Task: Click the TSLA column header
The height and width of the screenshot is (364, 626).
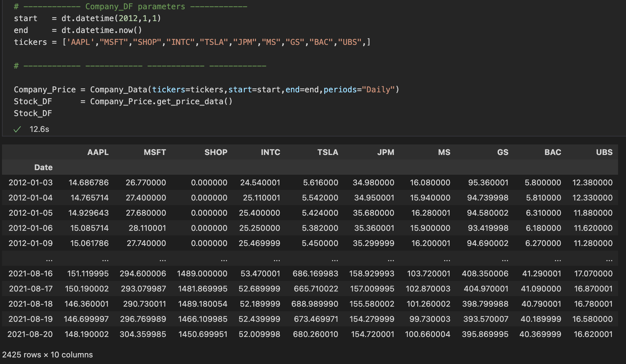Action: coord(328,152)
